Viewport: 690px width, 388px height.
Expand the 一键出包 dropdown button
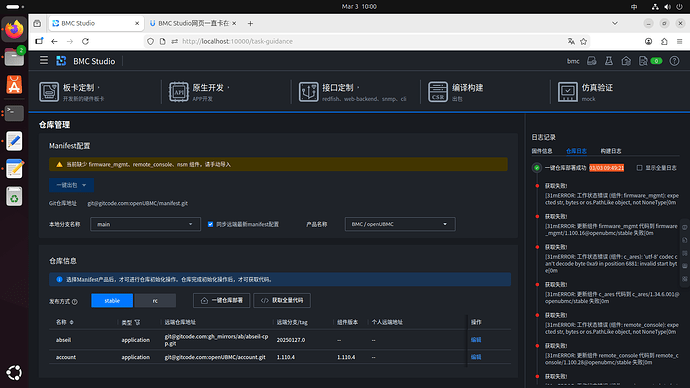tap(71, 185)
